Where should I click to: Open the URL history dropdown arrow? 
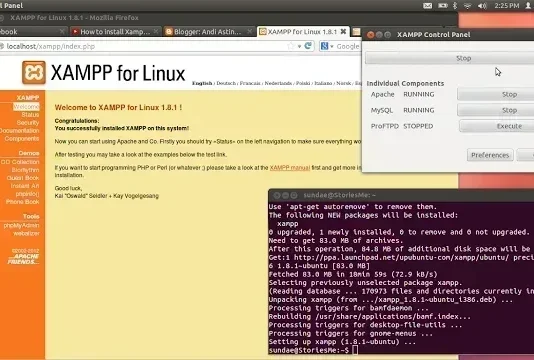(299, 46)
